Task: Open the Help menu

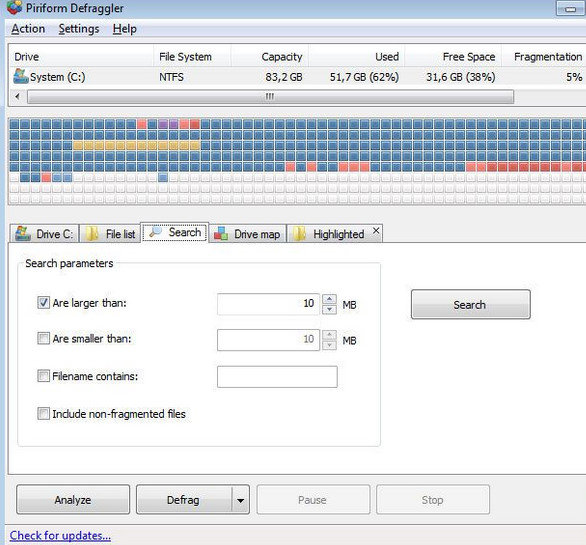Action: pyautogui.click(x=124, y=29)
